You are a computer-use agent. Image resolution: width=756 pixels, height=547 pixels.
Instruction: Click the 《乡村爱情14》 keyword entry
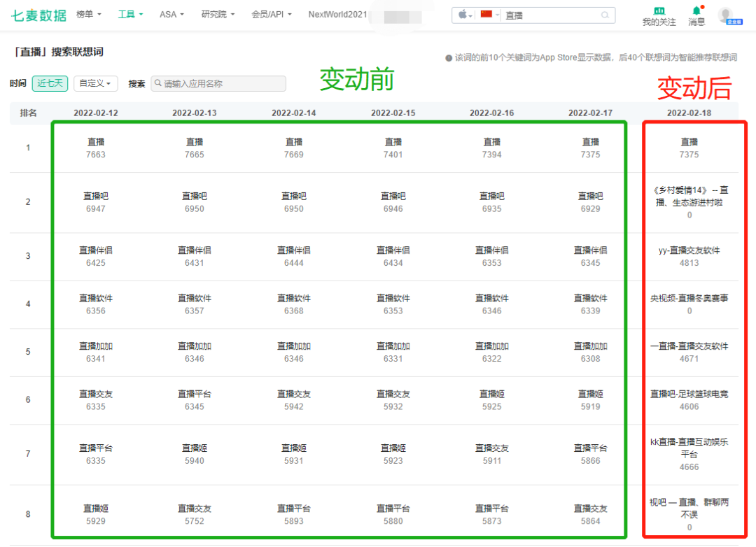[x=689, y=197]
